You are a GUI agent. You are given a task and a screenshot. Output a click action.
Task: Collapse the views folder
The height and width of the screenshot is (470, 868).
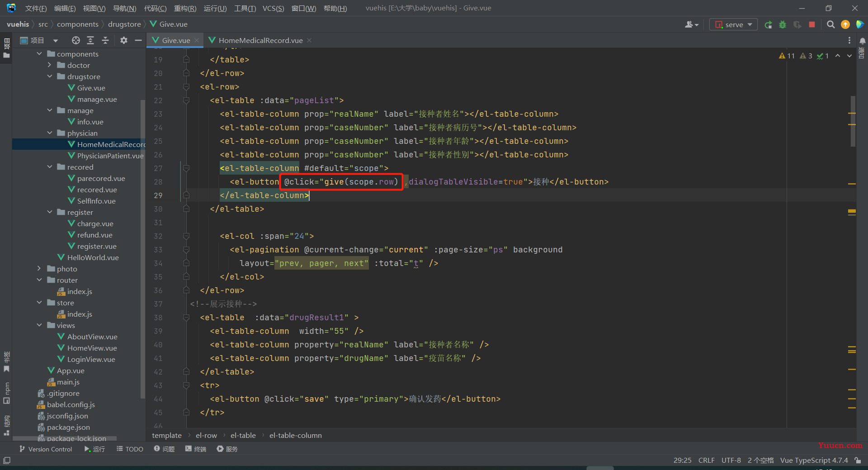click(x=39, y=325)
